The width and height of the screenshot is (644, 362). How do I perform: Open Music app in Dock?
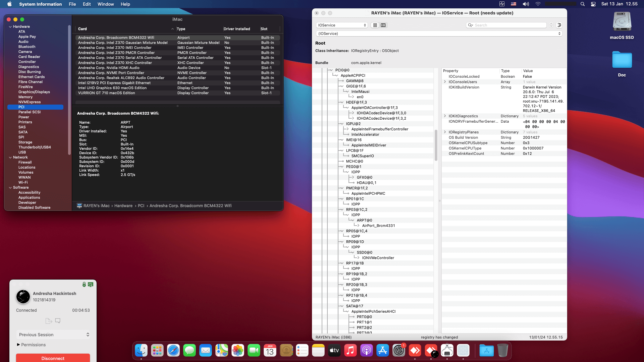pos(351,351)
